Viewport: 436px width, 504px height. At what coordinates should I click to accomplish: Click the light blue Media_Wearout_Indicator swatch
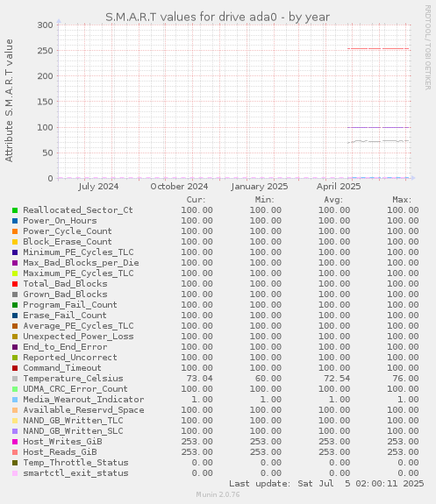tap(15, 400)
